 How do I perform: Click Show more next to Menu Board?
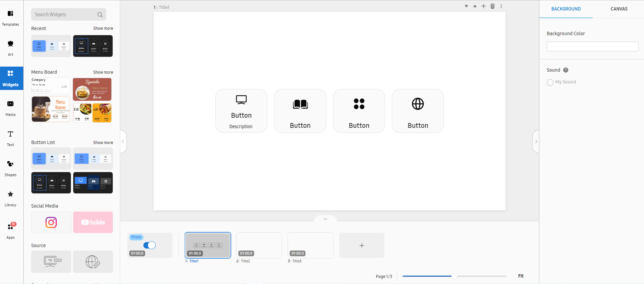[x=103, y=72]
